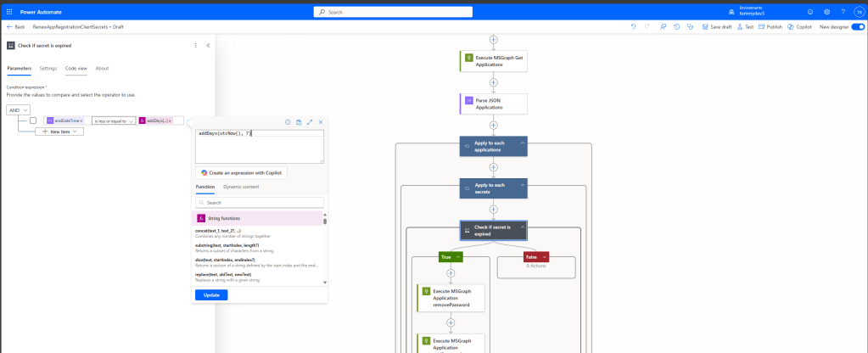Collapse the False branch
Viewport: 868px width, 353px height.
pyautogui.click(x=544, y=257)
